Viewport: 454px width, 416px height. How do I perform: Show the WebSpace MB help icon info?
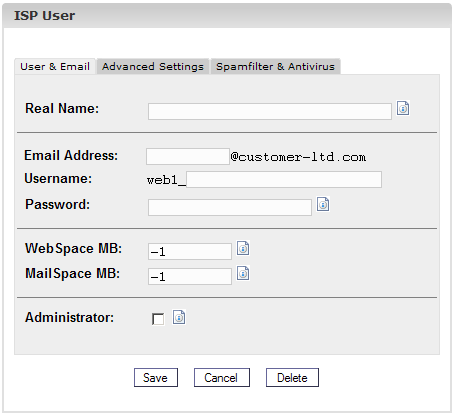[243, 248]
